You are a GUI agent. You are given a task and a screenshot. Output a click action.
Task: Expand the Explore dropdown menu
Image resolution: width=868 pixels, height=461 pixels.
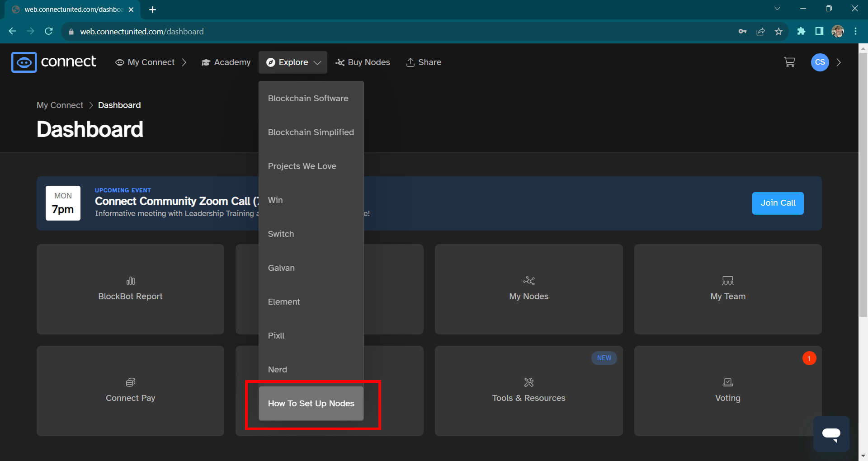point(293,62)
